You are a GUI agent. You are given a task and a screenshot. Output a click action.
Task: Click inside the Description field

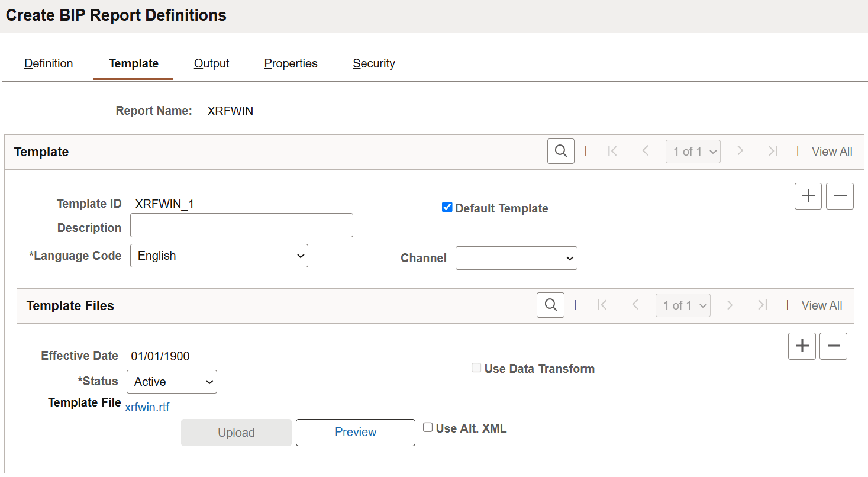pyautogui.click(x=241, y=225)
